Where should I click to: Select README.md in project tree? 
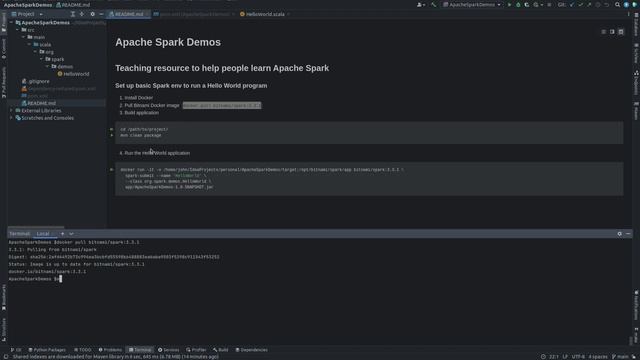pyautogui.click(x=39, y=103)
